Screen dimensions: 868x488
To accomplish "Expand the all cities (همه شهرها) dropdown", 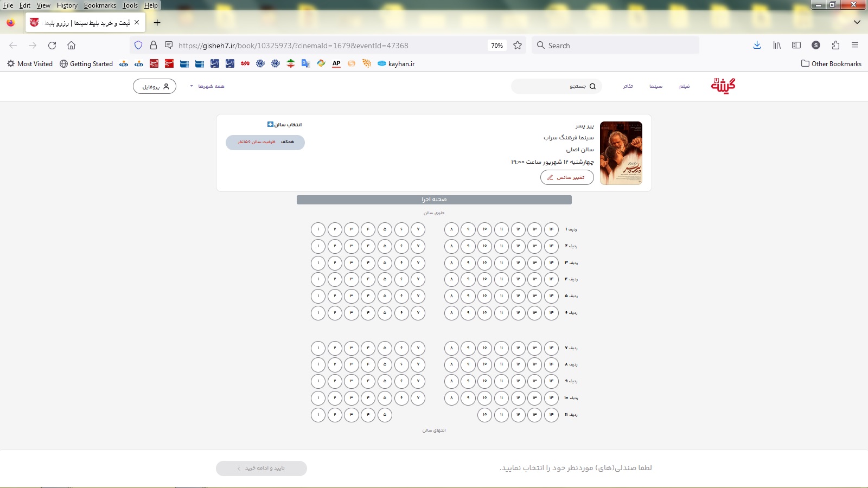I will click(207, 86).
